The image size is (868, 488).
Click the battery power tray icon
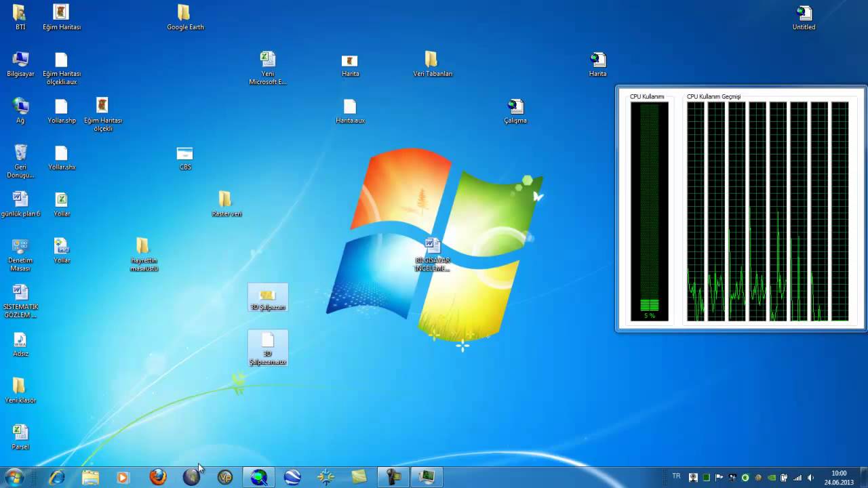tap(785, 477)
